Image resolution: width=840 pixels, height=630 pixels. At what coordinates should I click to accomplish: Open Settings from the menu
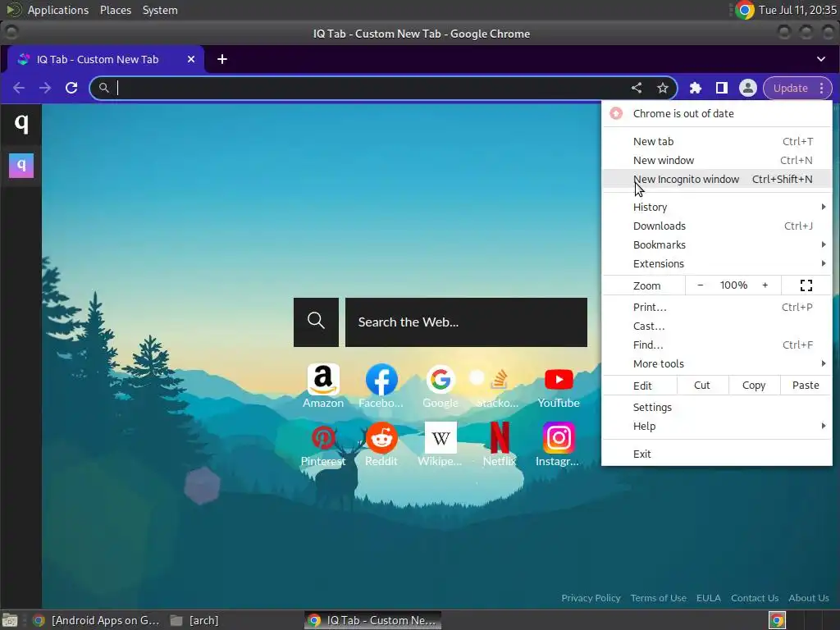pos(717,407)
